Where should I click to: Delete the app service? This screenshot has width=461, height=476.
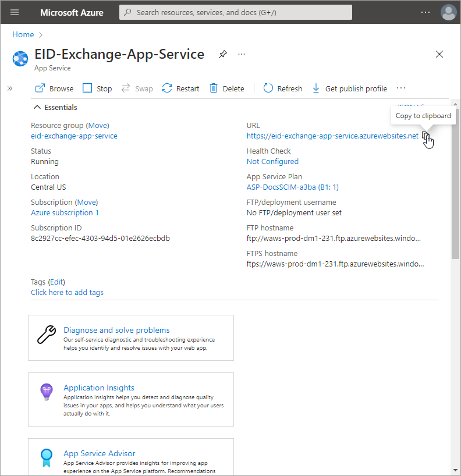[226, 88]
